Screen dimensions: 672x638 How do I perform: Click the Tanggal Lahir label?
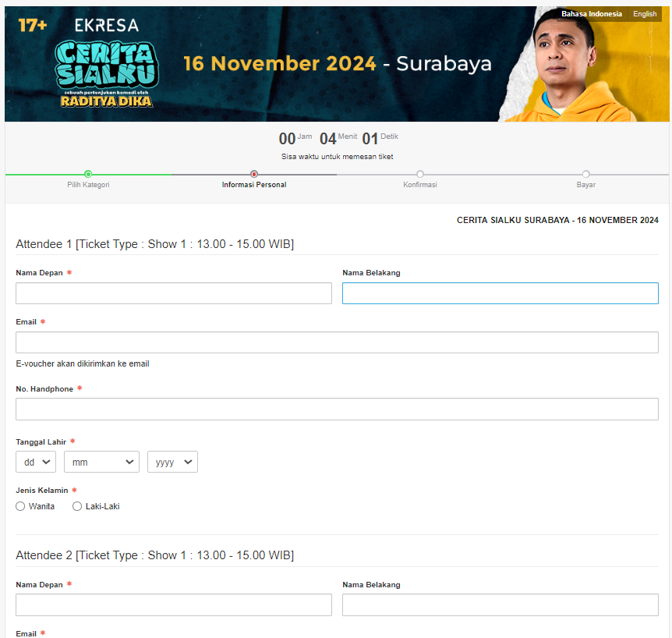point(41,442)
